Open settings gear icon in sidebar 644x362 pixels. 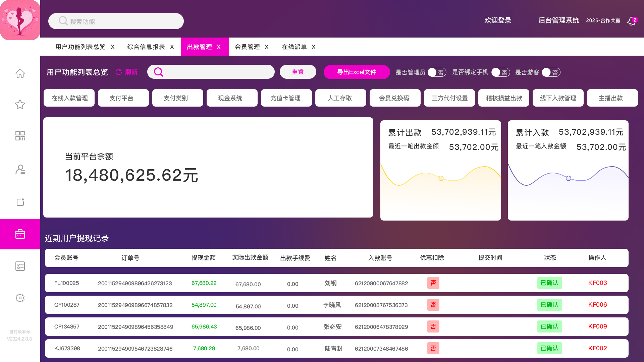point(20,298)
